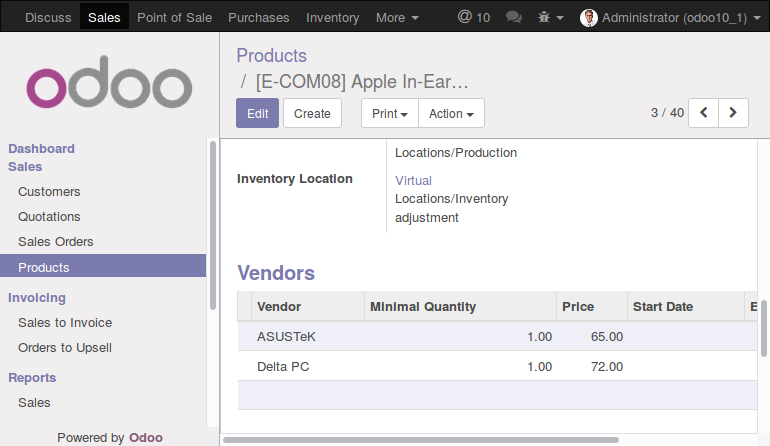Open Quotations in the sidebar
The width and height of the screenshot is (770, 446).
(49, 217)
